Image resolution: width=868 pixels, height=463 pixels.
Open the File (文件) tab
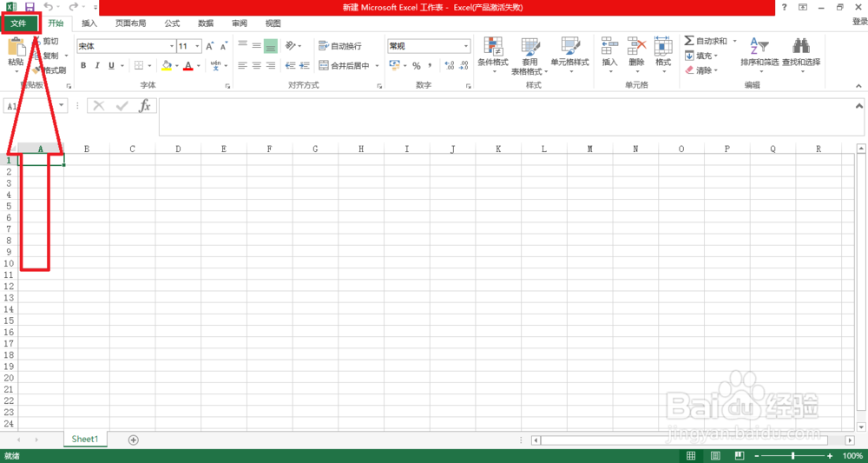(x=19, y=23)
